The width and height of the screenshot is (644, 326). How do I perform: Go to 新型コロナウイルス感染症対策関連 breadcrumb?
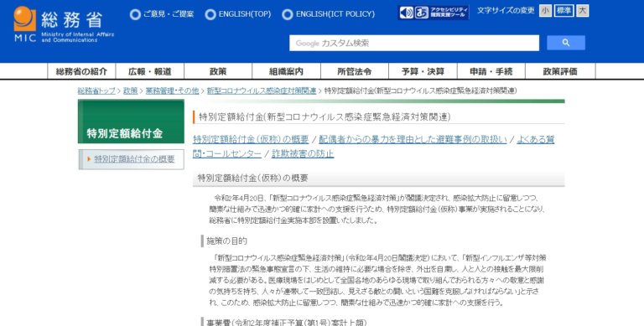(x=262, y=91)
